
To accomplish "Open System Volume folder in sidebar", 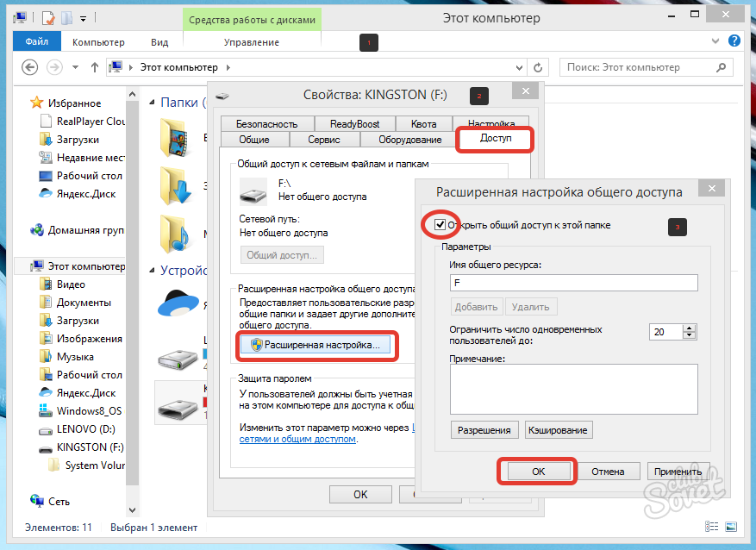I will pos(87,466).
